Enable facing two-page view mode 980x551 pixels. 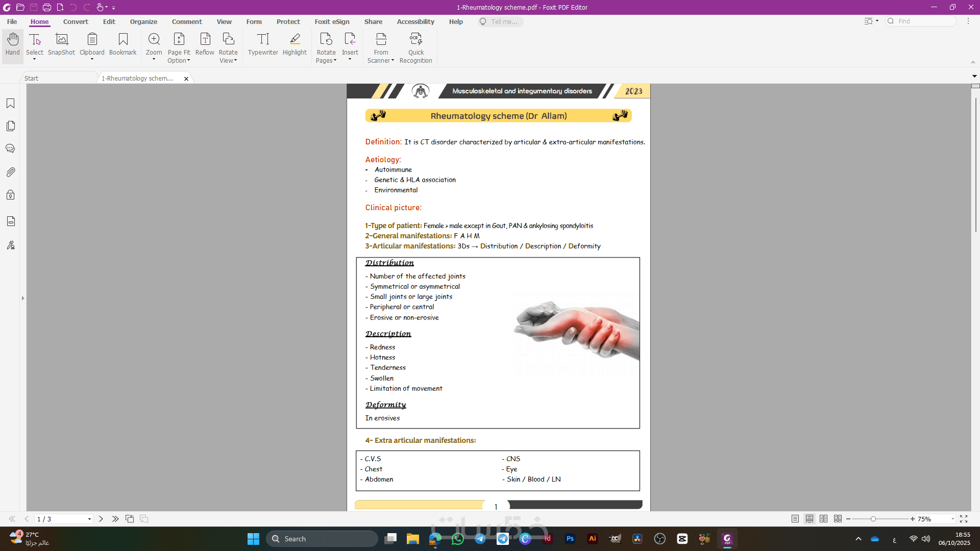click(823, 519)
